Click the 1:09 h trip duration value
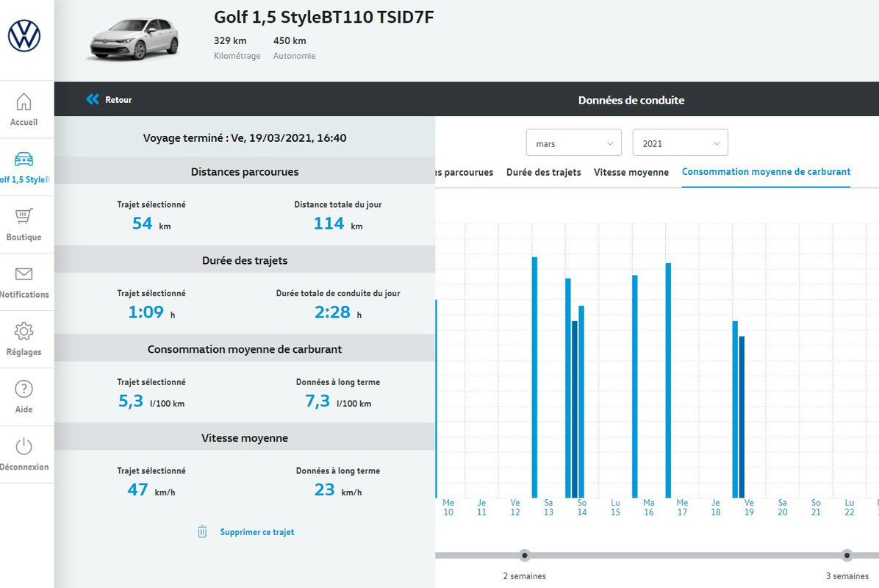Screen dimensions: 879x588 pos(151,312)
